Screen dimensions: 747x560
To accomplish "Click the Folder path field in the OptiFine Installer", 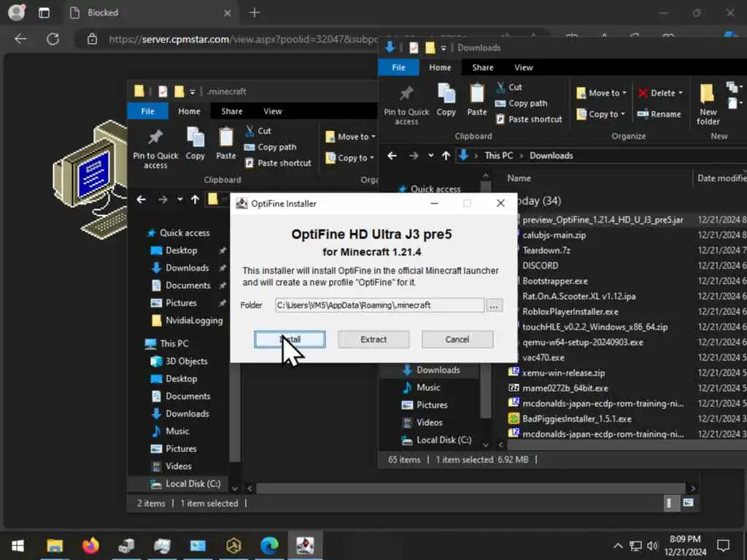I will [379, 306].
